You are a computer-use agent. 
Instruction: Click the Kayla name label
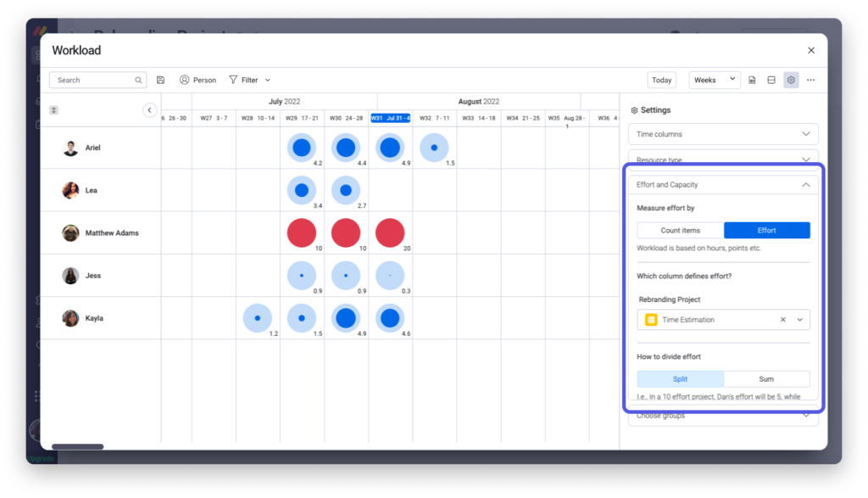click(x=94, y=318)
